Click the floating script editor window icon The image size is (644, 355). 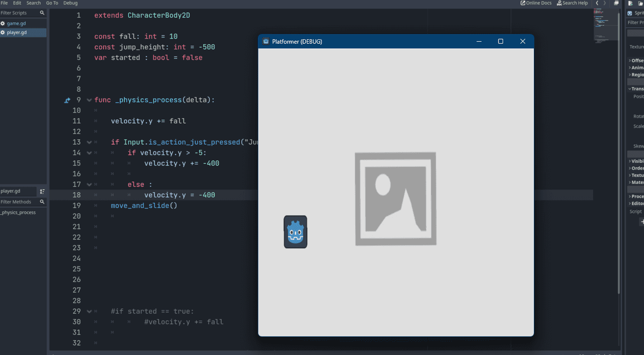616,3
